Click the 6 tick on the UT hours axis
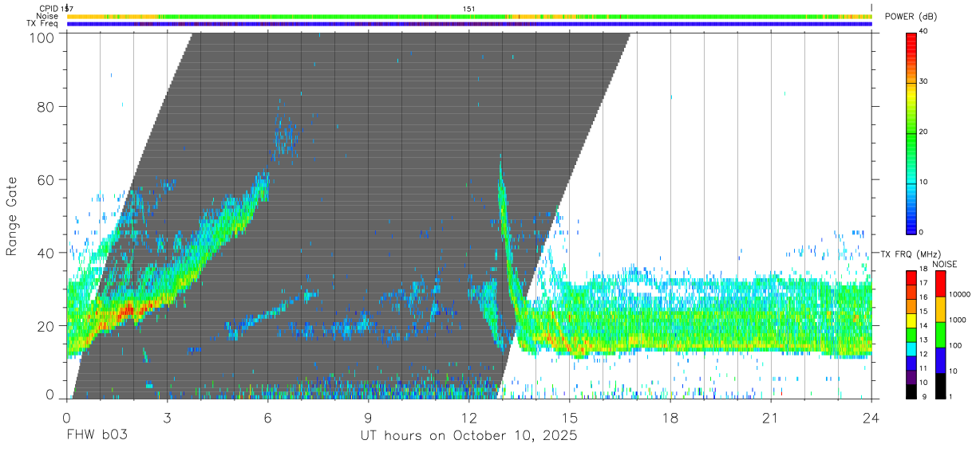 pyautogui.click(x=268, y=417)
